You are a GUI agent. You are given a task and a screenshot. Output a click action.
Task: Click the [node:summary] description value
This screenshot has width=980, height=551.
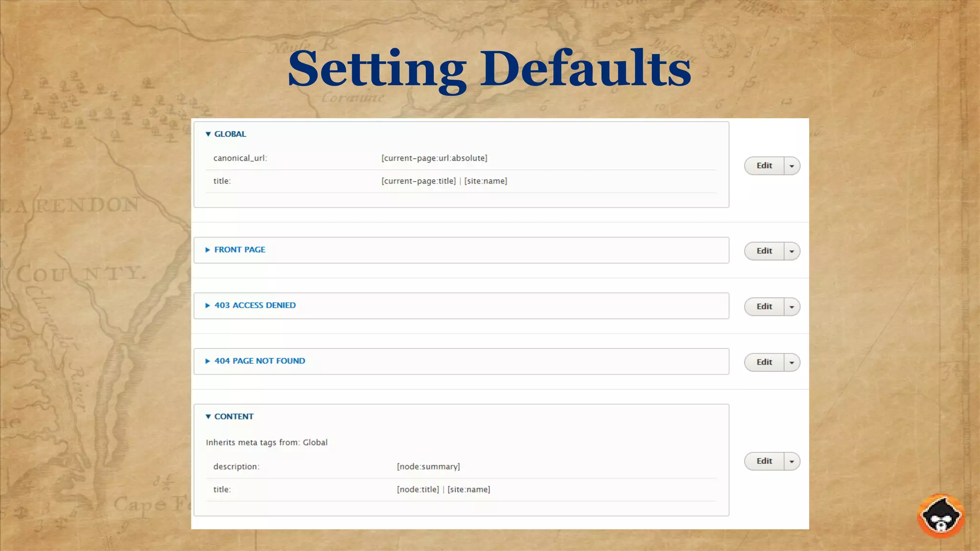click(428, 467)
